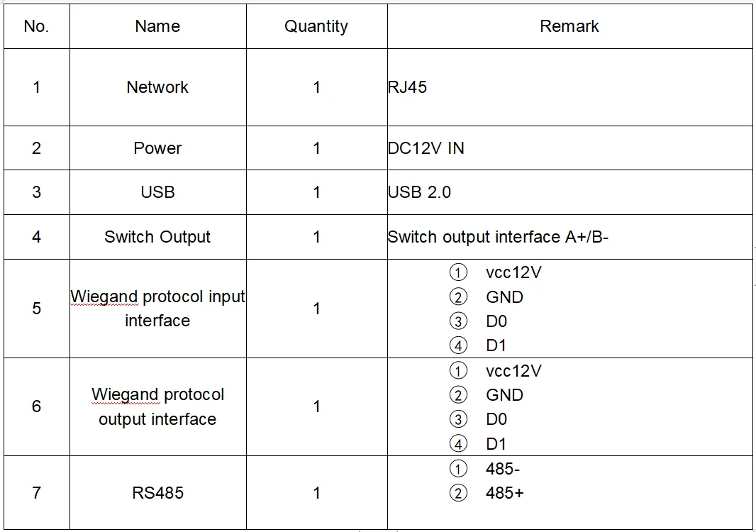Click the 'Wiegand protocol output interface' cell

coord(157,406)
